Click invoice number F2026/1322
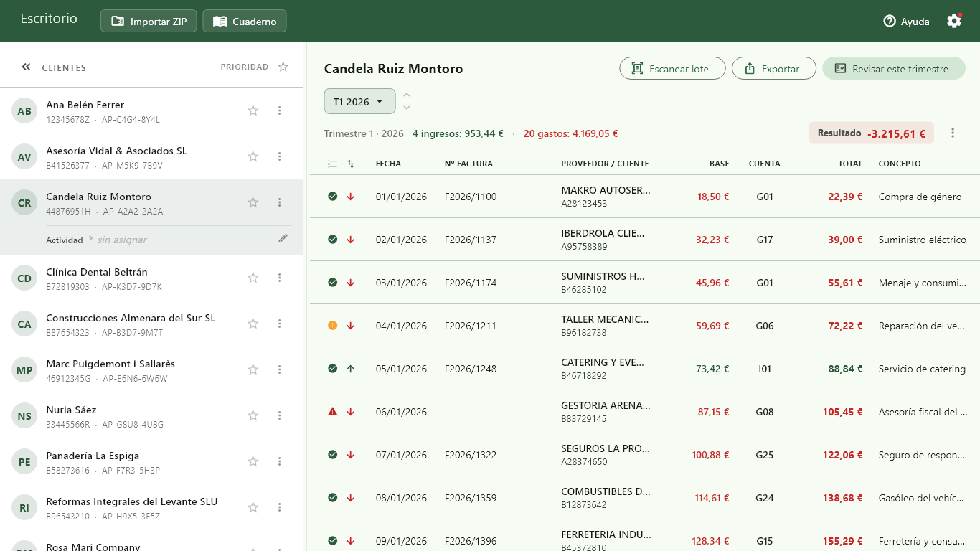Image resolution: width=980 pixels, height=551 pixels. coord(471,455)
